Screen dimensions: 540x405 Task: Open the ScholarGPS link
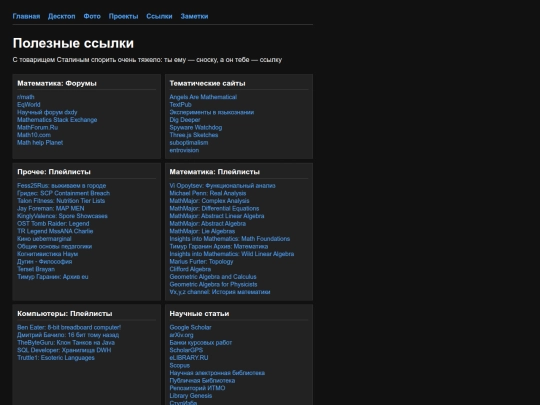tap(186, 350)
